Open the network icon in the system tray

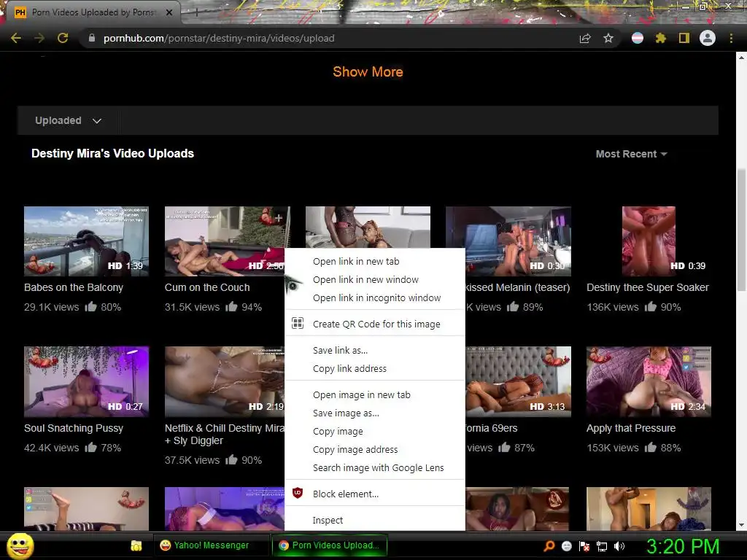coord(602,546)
